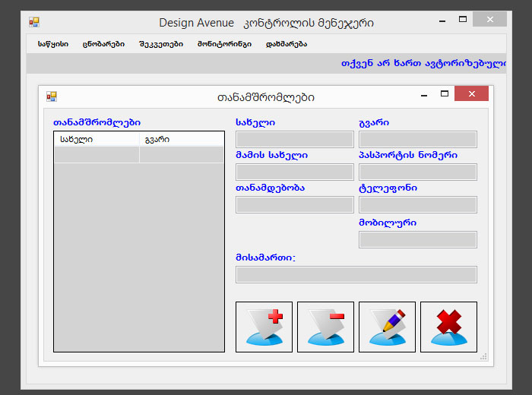Click the add employee button with red plus

coord(264,327)
